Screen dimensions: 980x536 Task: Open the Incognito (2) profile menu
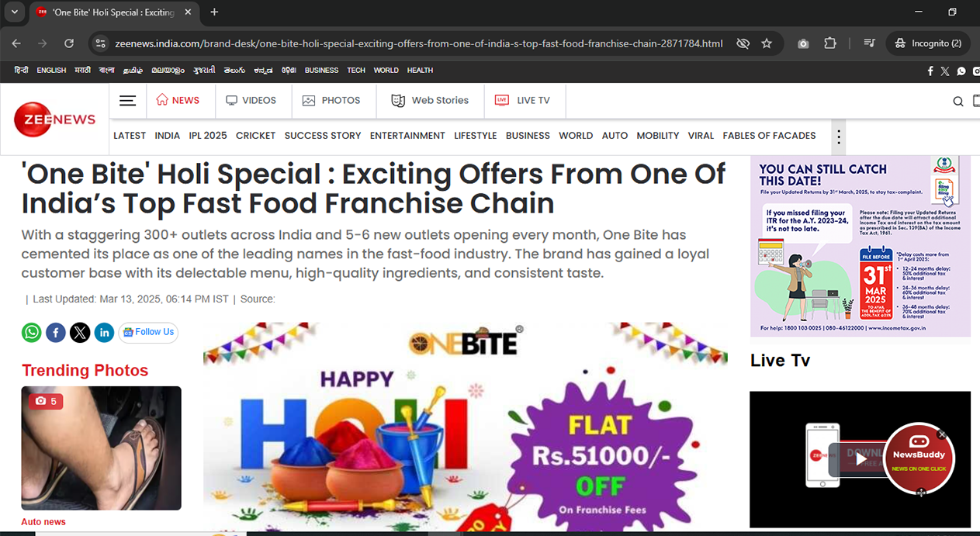coord(928,43)
